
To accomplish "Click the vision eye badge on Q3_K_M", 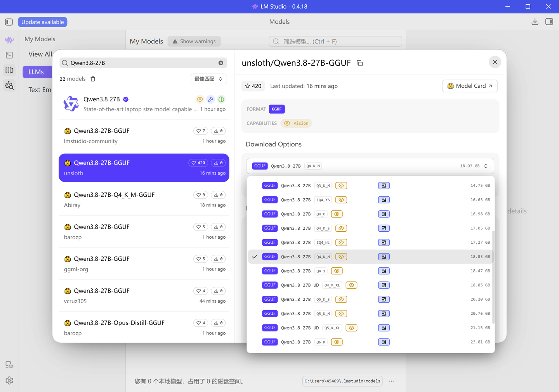I will click(x=341, y=186).
